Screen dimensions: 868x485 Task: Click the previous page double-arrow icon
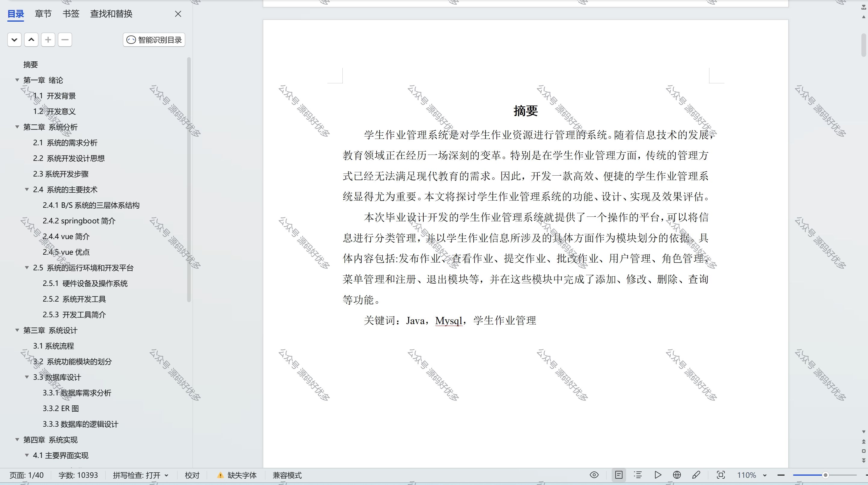pos(863,442)
